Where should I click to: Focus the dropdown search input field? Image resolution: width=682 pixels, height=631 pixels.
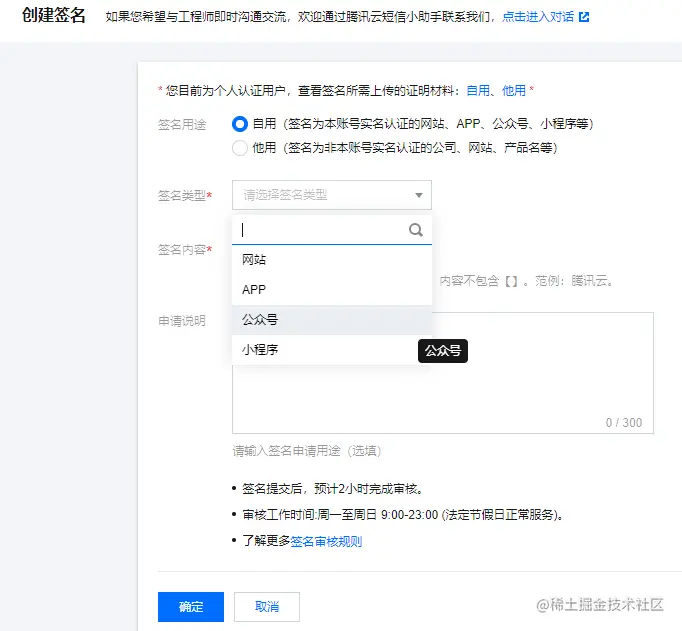[x=320, y=230]
